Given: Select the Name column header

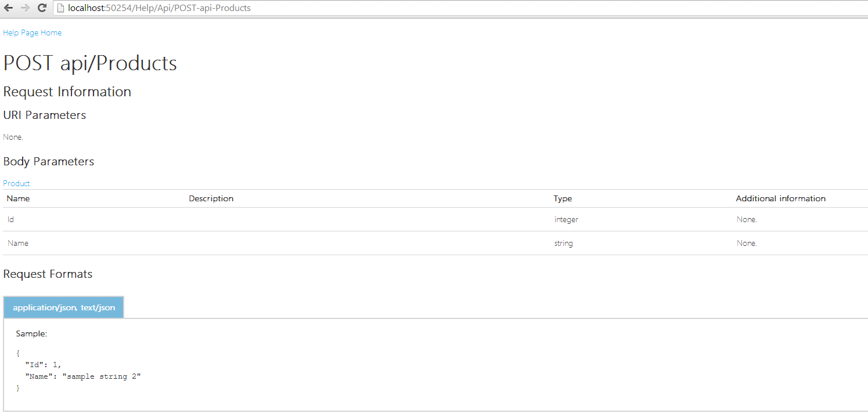Looking at the screenshot, I should tap(18, 198).
